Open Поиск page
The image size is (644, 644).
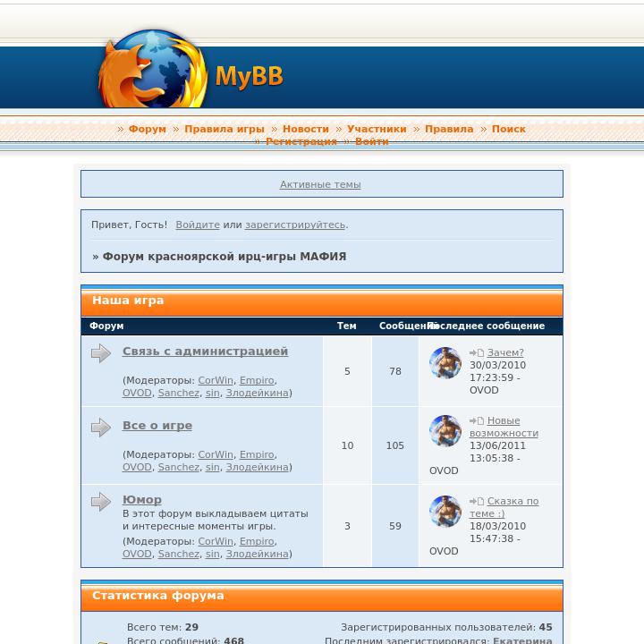(x=508, y=129)
